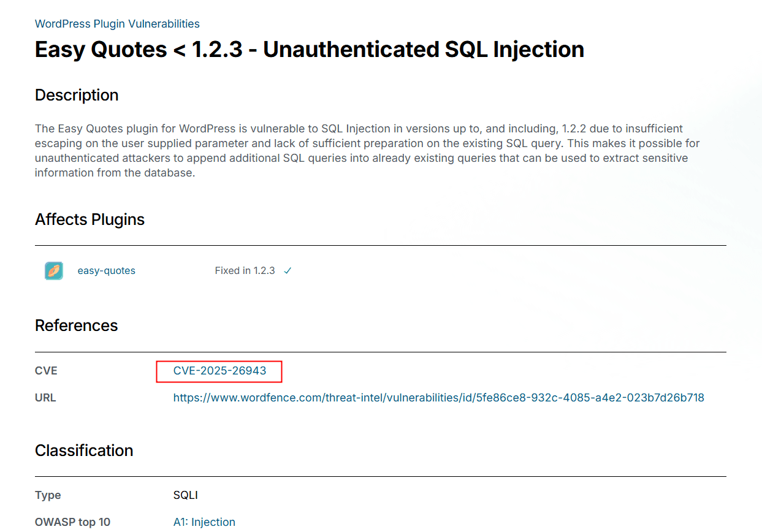The image size is (762, 532).
Task: Click the Easy Quotes < 1.2.3 page title
Action: [x=309, y=50]
